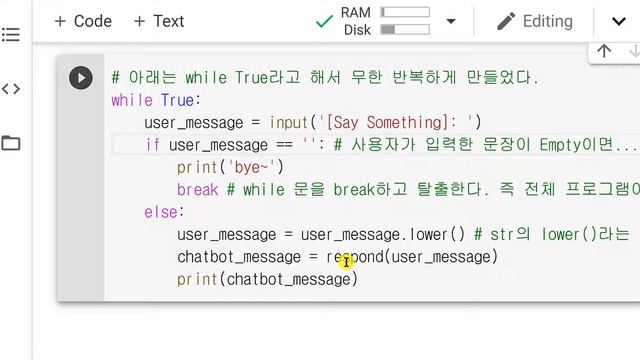
Task: Move cell up with the up arrow
Action: pos(604,51)
